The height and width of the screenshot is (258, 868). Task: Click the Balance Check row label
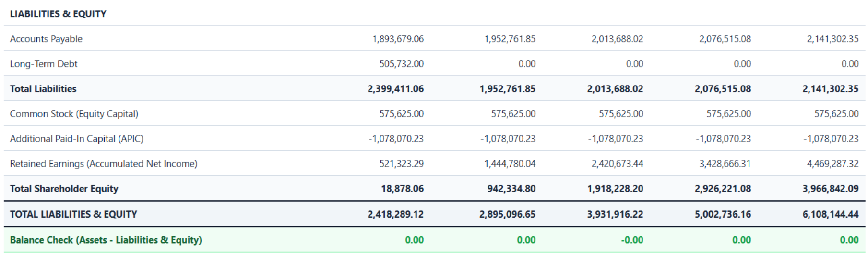pos(106,240)
